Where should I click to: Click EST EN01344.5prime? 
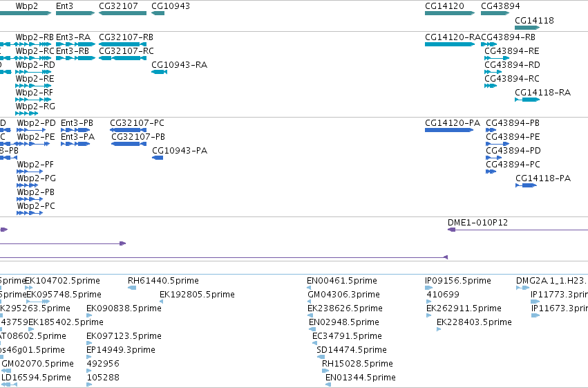[x=328, y=385]
